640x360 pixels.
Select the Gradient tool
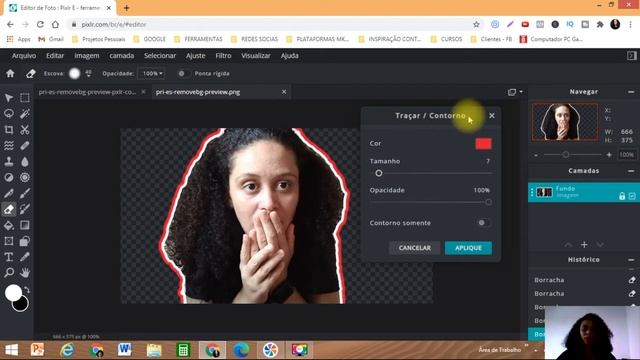point(25,225)
